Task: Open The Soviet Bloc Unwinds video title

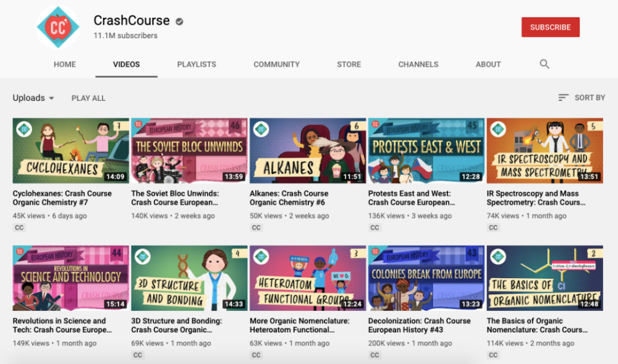Action: (175, 198)
